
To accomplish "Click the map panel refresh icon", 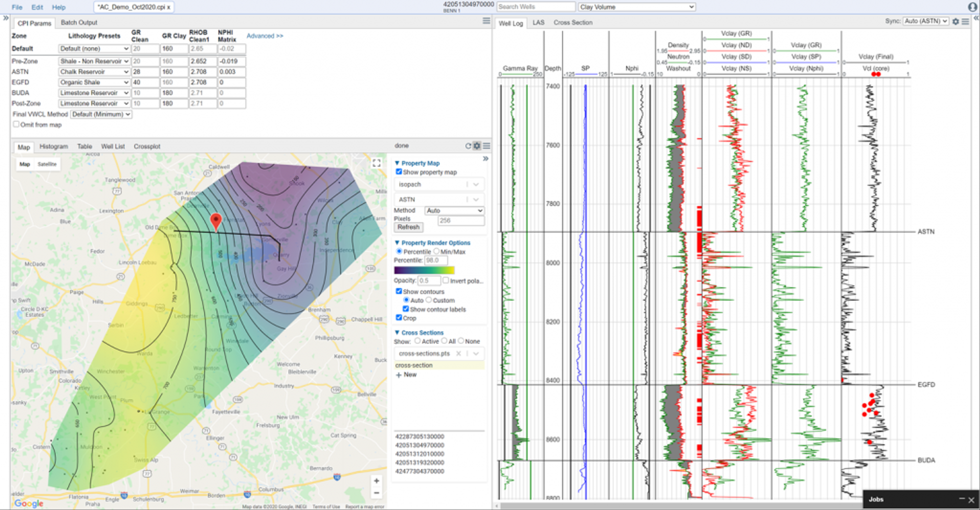I will [468, 146].
